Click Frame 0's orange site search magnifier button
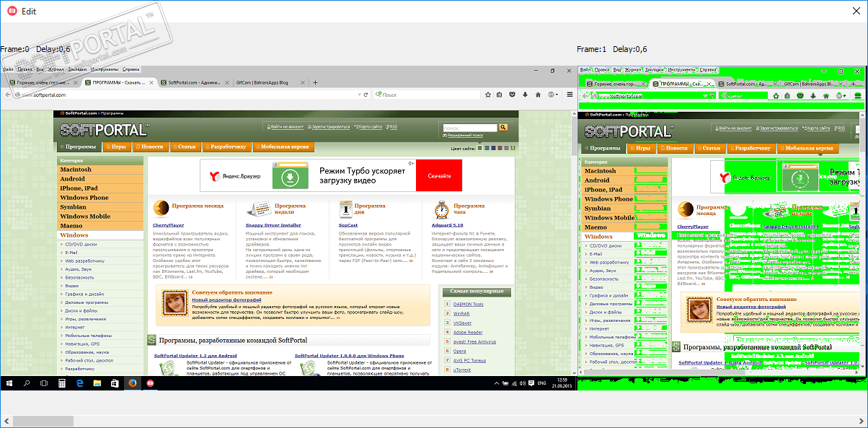The height and width of the screenshot is (428, 868). (503, 128)
